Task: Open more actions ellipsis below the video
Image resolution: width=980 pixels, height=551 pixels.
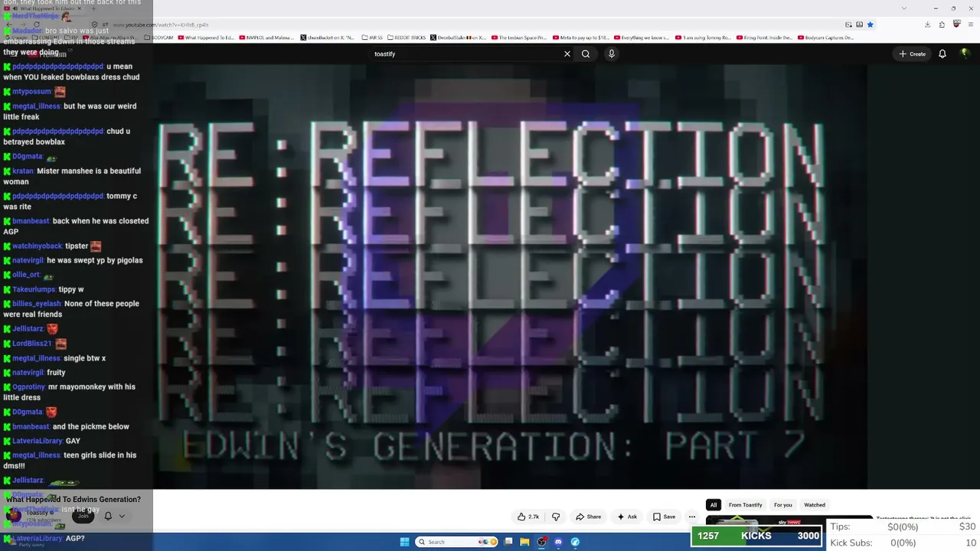Action: click(x=691, y=517)
